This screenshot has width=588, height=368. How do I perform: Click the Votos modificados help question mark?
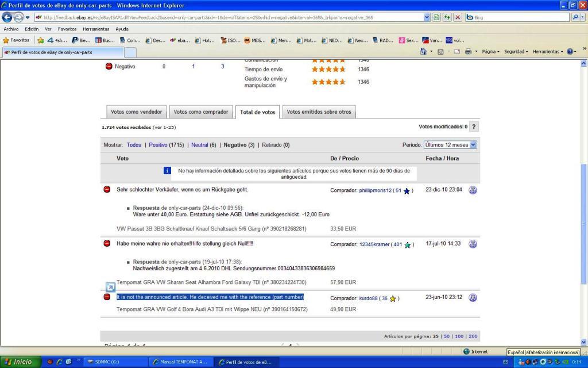pos(474,126)
